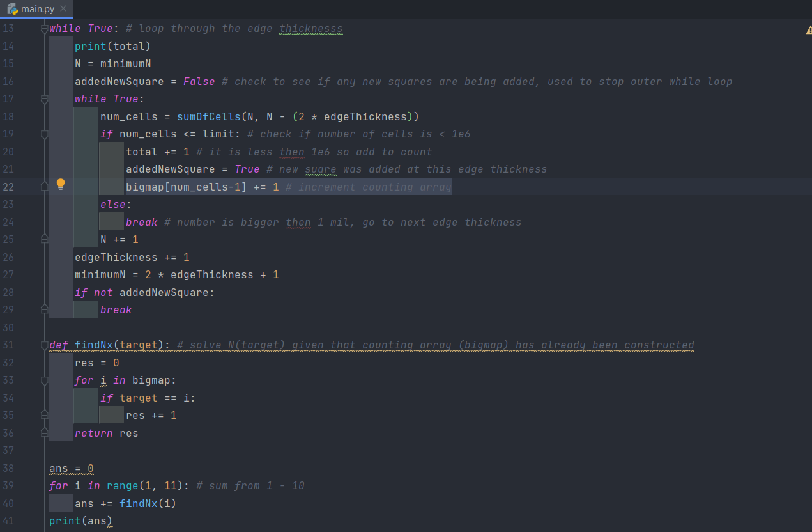Click the yellow warning inspection icon
The height and width of the screenshot is (532, 812).
tap(809, 30)
